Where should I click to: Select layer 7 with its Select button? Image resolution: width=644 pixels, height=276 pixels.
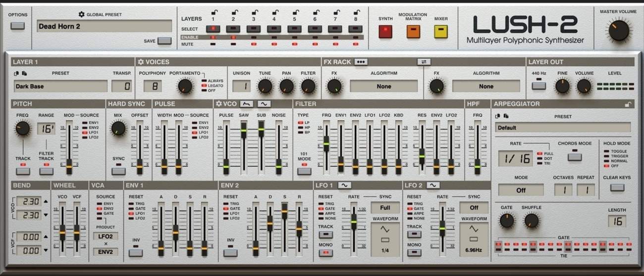coord(335,29)
